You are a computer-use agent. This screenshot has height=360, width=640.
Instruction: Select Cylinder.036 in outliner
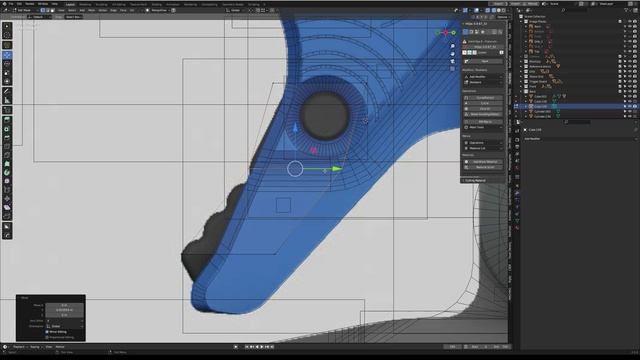click(542, 116)
